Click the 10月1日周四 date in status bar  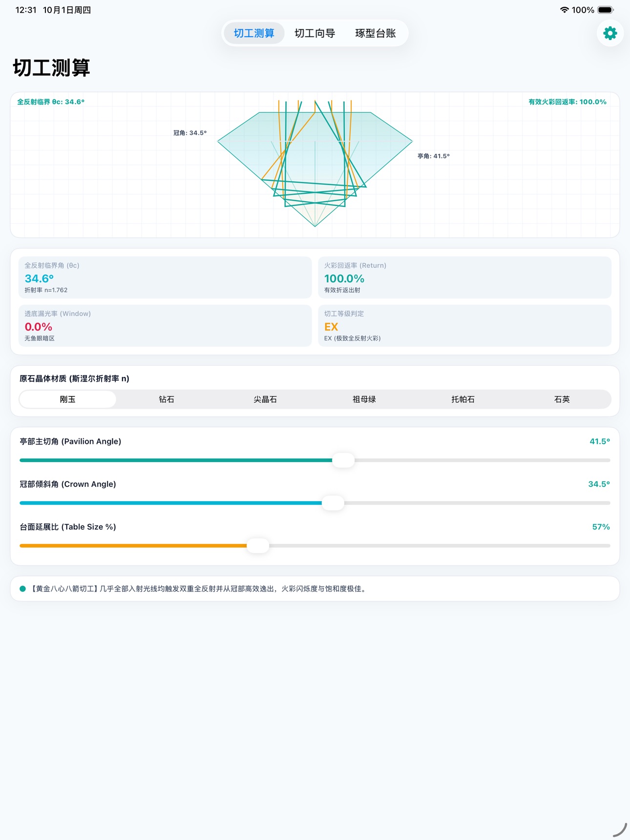67,10
